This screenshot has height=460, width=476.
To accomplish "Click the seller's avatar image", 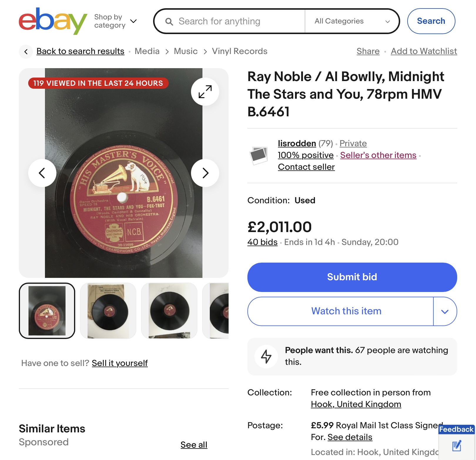I will [x=259, y=155].
